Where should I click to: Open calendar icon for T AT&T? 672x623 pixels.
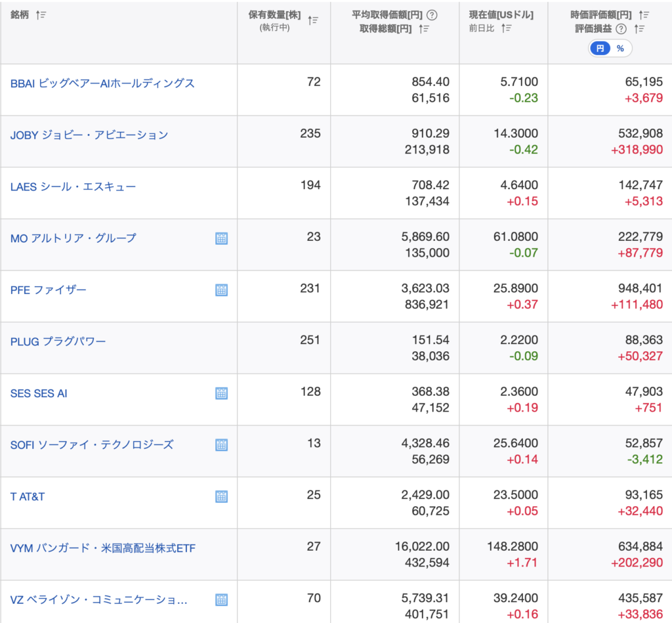pyautogui.click(x=222, y=496)
